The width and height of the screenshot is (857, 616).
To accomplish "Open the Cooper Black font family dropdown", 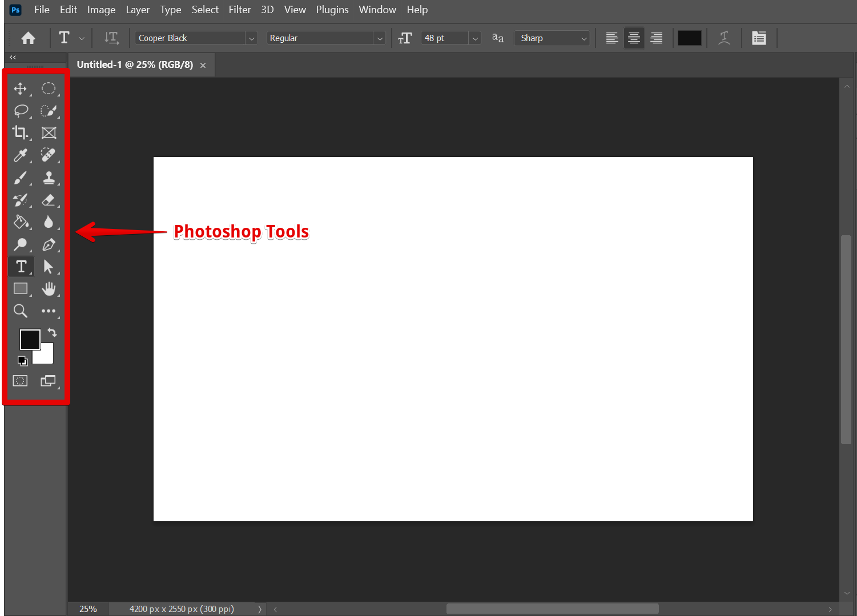I will click(x=251, y=38).
